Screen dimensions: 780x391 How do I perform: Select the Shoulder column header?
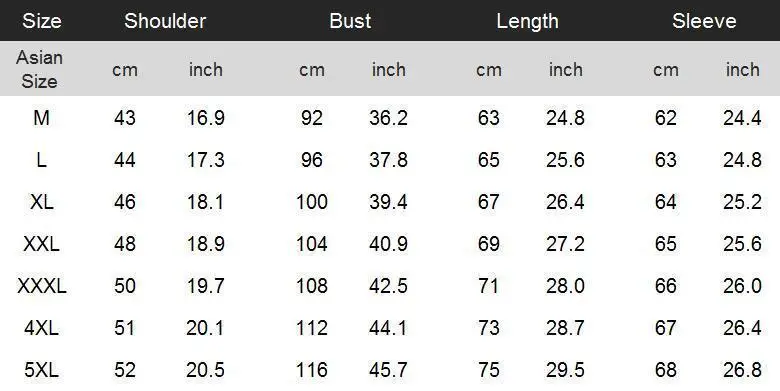(165, 21)
